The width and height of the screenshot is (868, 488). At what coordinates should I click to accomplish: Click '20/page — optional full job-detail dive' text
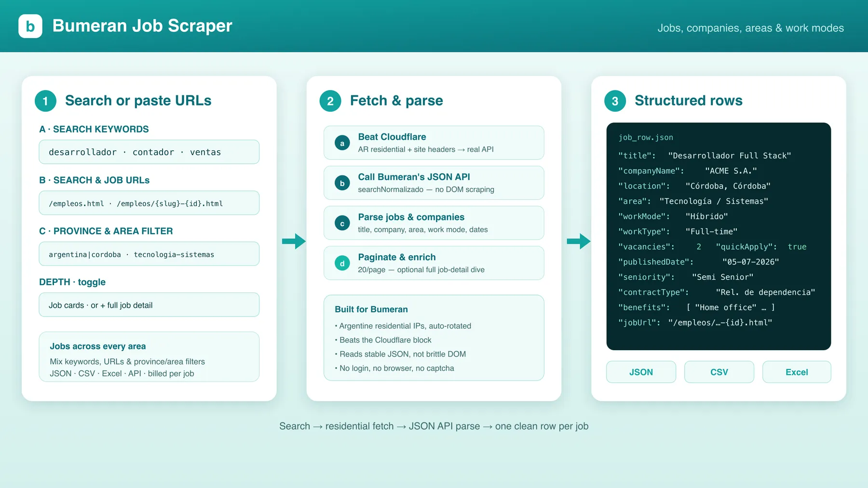click(x=421, y=270)
